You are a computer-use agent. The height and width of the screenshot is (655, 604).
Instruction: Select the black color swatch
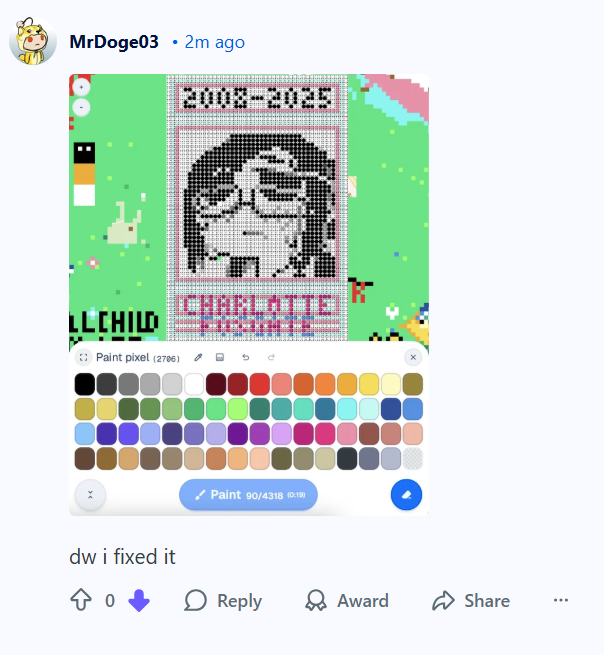pos(85,384)
